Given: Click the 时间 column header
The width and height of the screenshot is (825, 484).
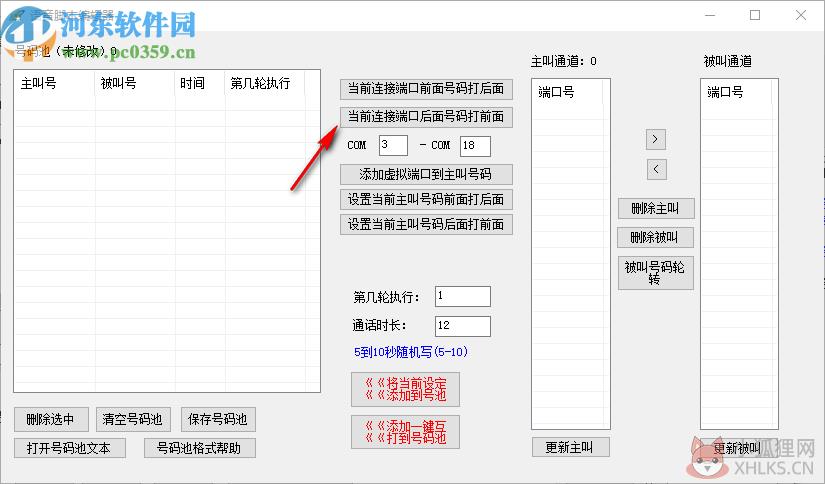Looking at the screenshot, I should (x=199, y=83).
